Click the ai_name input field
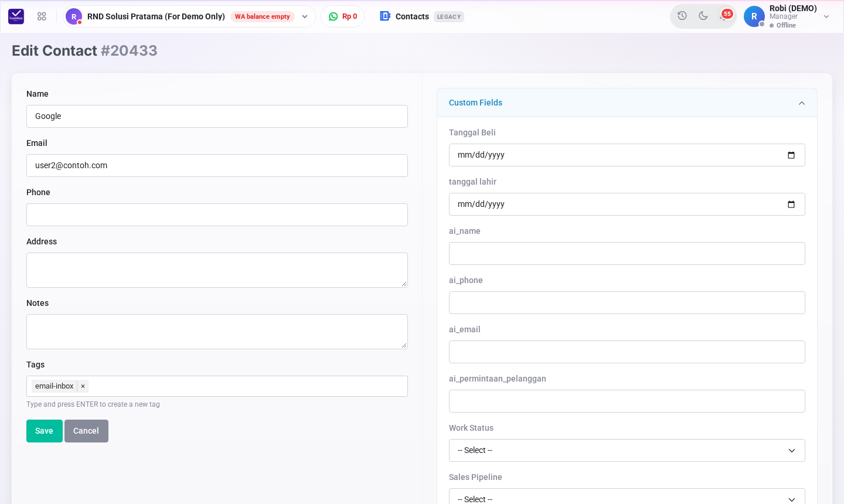Image resolution: width=844 pixels, height=504 pixels. [x=627, y=254]
